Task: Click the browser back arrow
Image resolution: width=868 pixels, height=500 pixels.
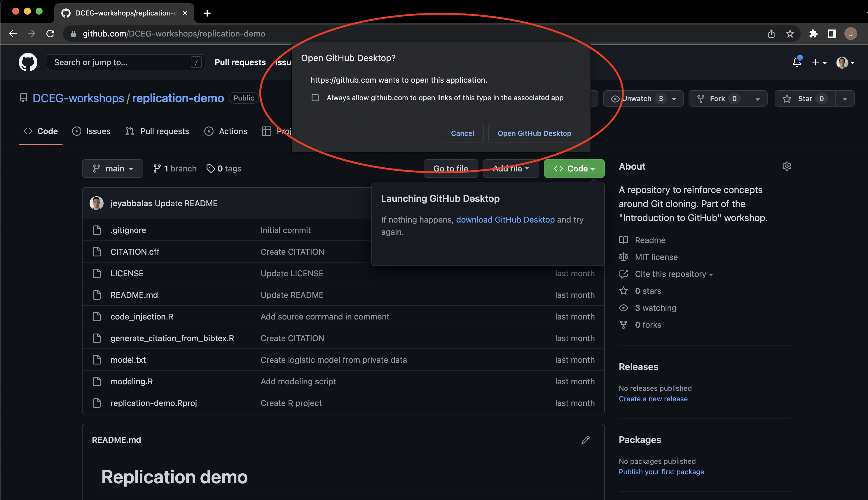Action: (x=13, y=34)
